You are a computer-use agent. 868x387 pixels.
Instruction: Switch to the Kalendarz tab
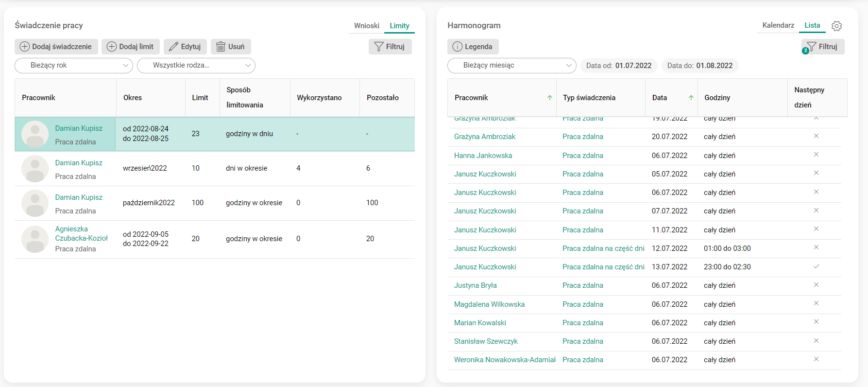778,25
